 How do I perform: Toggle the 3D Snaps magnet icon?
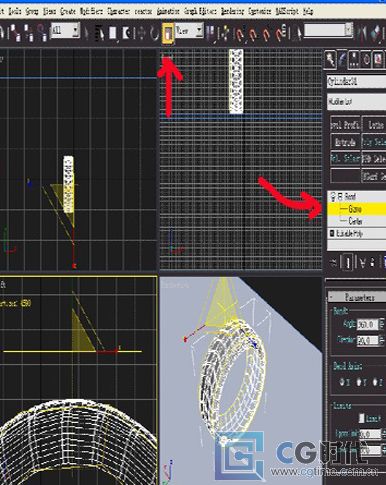pos(240,33)
